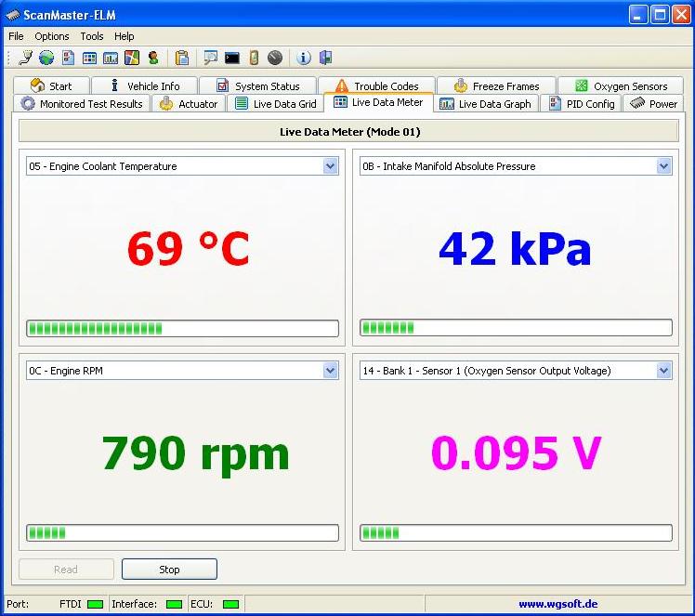Open the Freeze Frames tab
Screen dimensions: 695x616
(496, 85)
